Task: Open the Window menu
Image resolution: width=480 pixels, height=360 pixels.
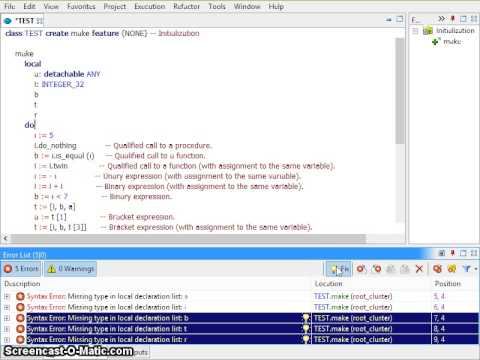Action: pos(247,6)
